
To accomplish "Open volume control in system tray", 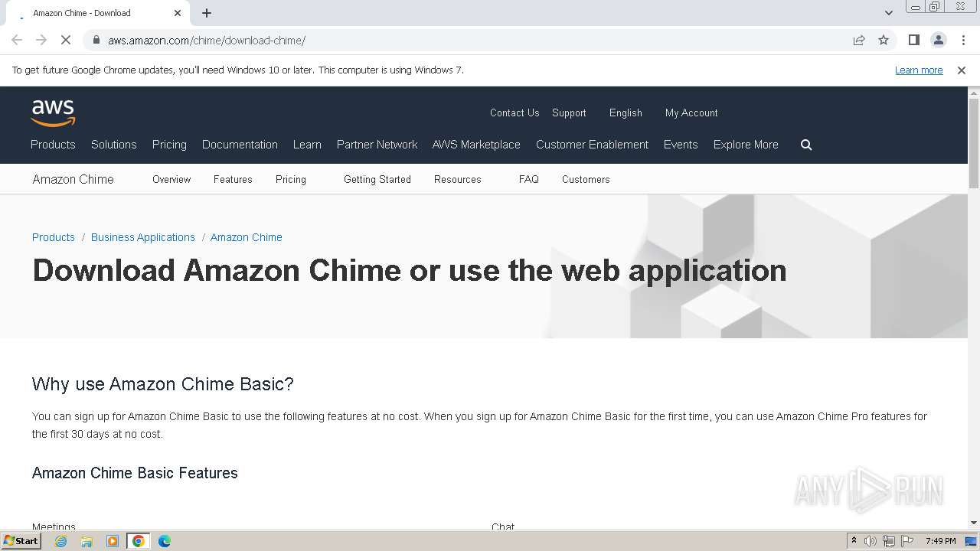I will point(871,541).
